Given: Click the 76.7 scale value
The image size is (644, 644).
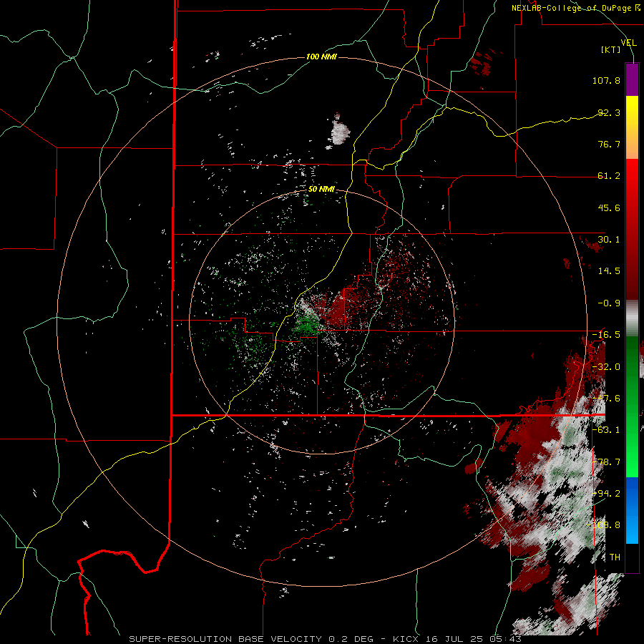Looking at the screenshot, I should point(609,144).
